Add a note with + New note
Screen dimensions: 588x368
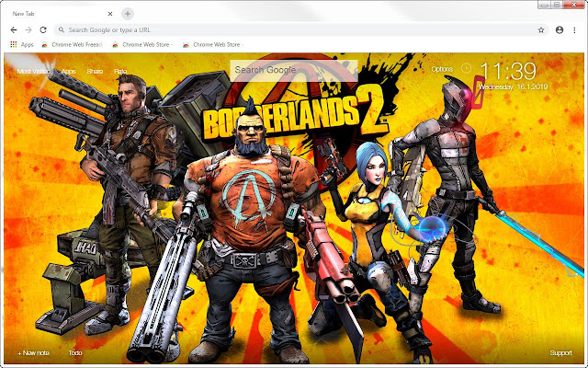33,353
